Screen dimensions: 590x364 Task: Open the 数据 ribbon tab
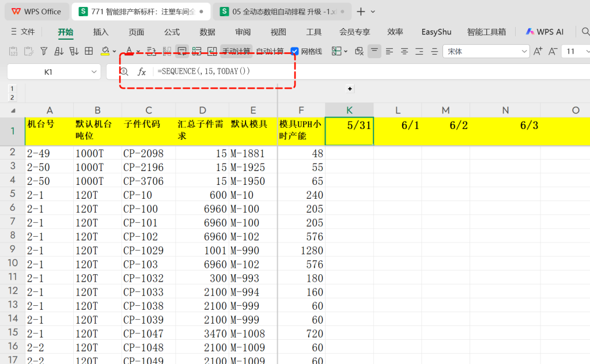point(207,32)
